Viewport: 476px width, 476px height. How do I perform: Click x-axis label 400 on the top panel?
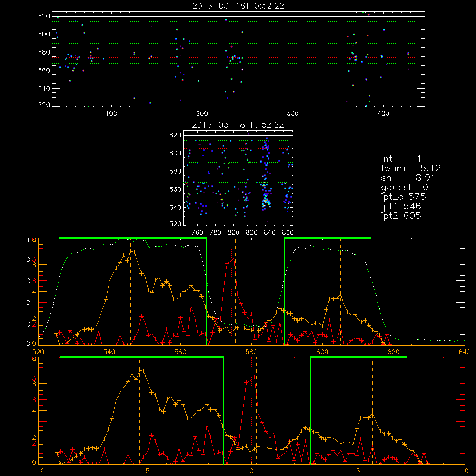[x=383, y=114]
